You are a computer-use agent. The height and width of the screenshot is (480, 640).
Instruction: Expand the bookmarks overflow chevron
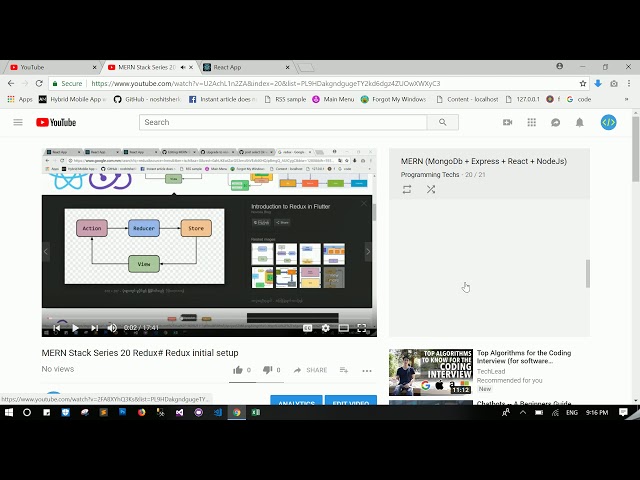click(x=626, y=99)
